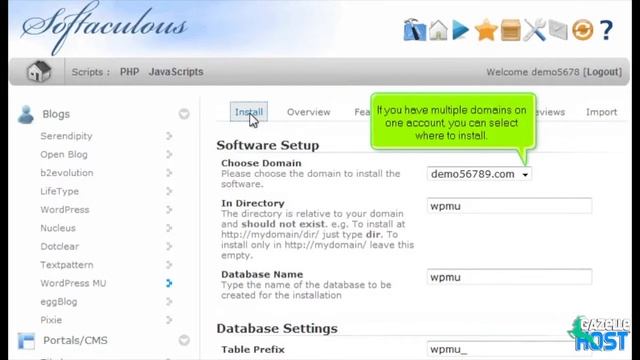Screen dimensions: 640x360
Task: Open the JavaScripts menu
Action: [176, 72]
